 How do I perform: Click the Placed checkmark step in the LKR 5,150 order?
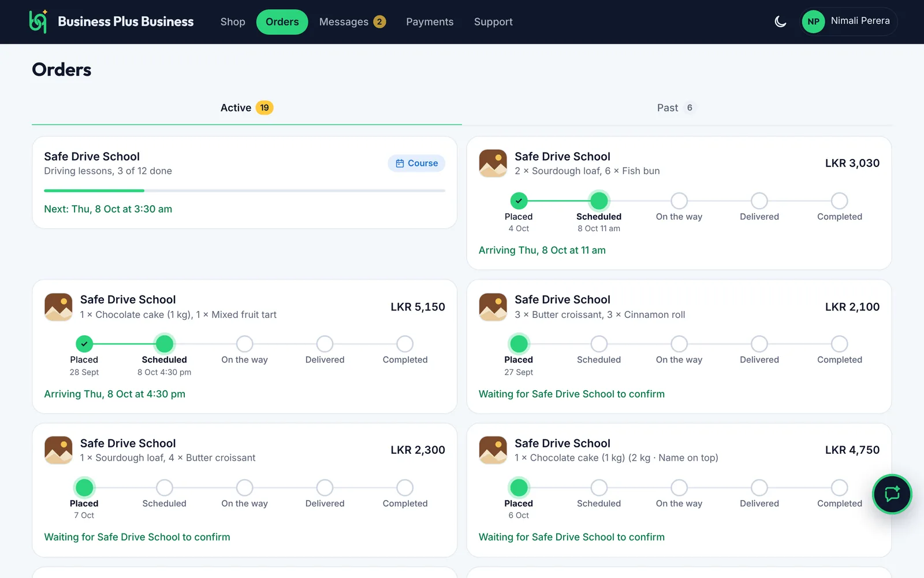tap(84, 344)
